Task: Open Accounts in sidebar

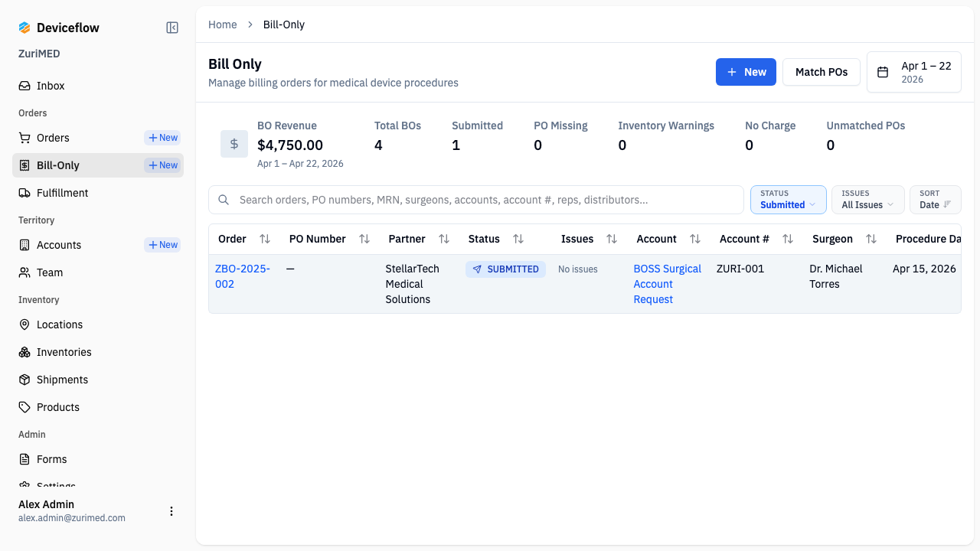Action: coord(59,245)
